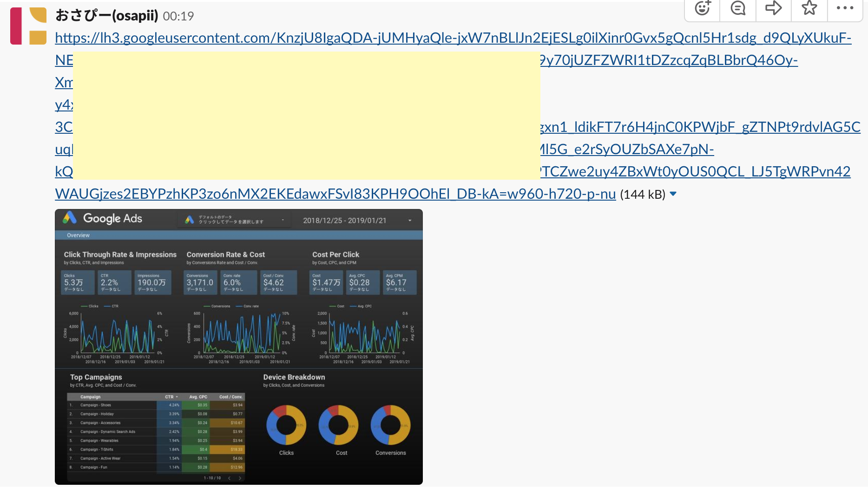
Task: Start a thread reply on the message
Action: (738, 8)
